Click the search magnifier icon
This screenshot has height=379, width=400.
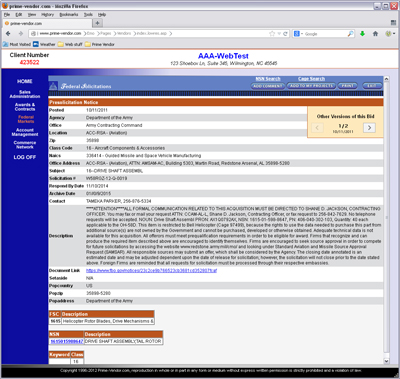pyautogui.click(x=350, y=34)
